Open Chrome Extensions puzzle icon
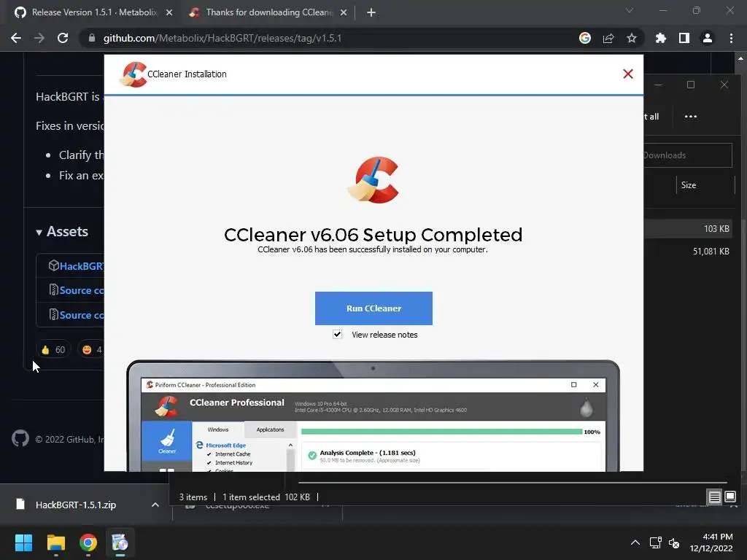The width and height of the screenshot is (747, 560). pyautogui.click(x=661, y=38)
